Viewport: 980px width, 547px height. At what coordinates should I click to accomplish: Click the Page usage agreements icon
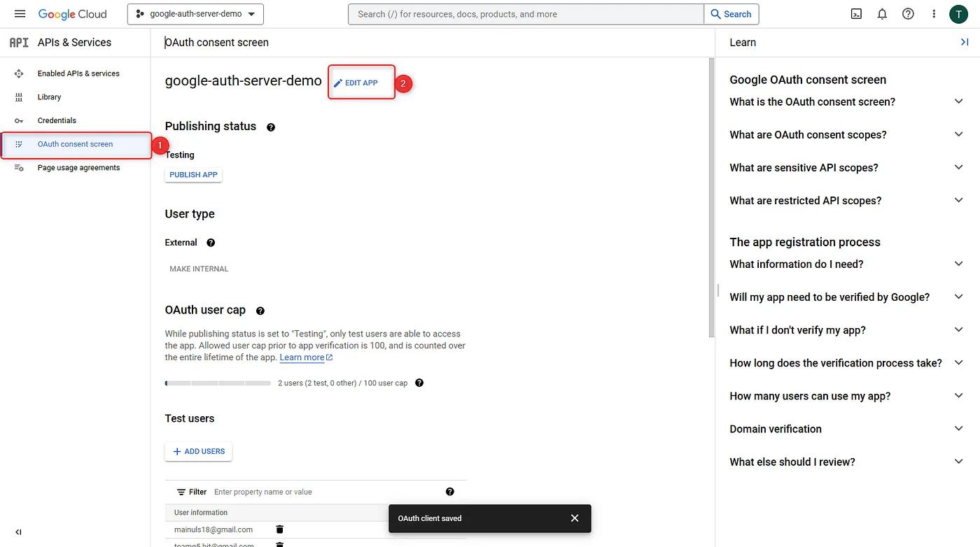pyautogui.click(x=19, y=168)
